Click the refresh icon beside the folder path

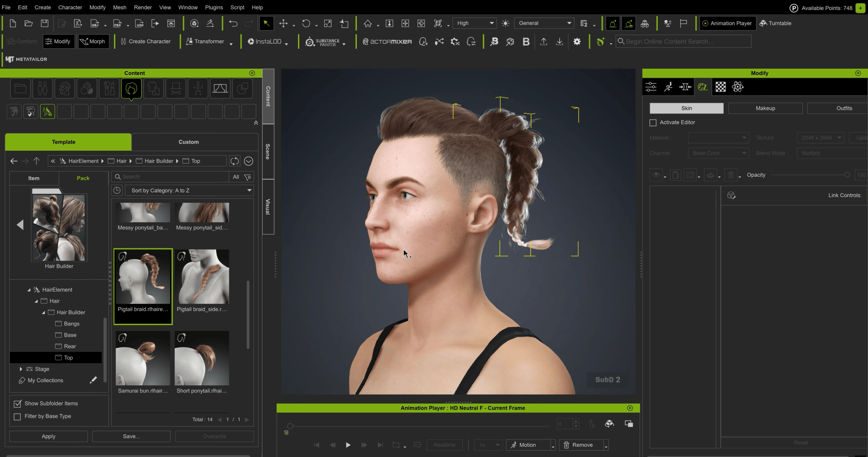coord(234,161)
